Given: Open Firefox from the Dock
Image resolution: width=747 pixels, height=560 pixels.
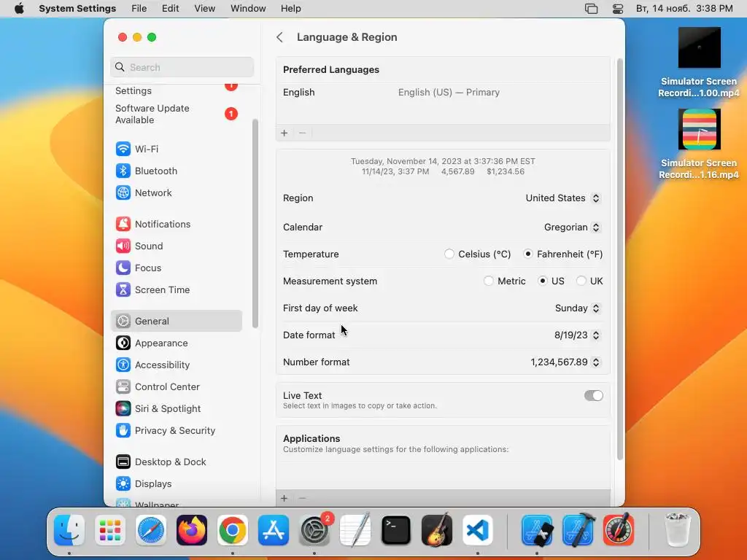Looking at the screenshot, I should (x=192, y=530).
